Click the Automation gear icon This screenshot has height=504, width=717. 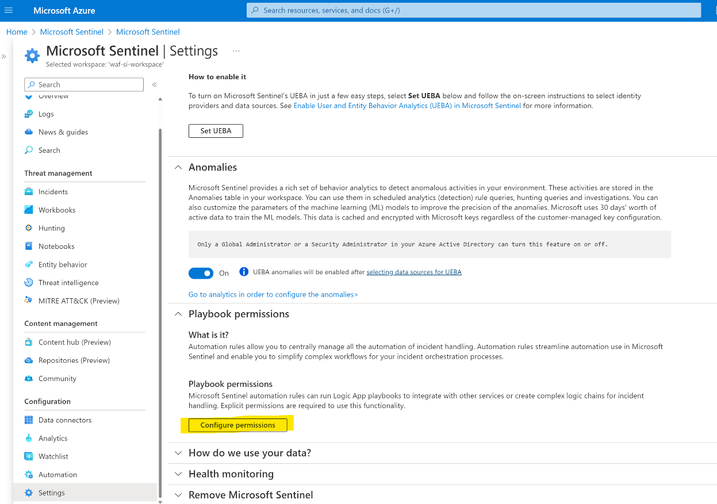click(x=29, y=474)
